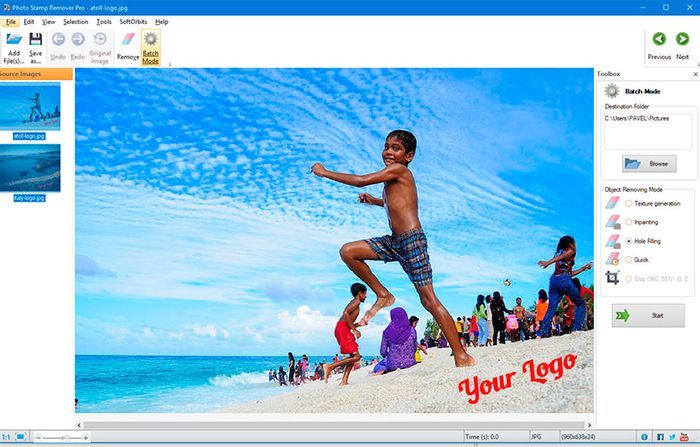Select the Crop radio button

[629, 279]
